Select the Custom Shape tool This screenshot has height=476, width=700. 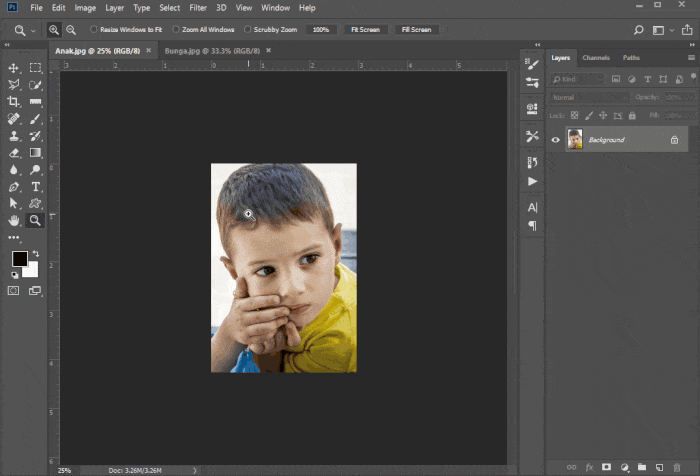35,204
